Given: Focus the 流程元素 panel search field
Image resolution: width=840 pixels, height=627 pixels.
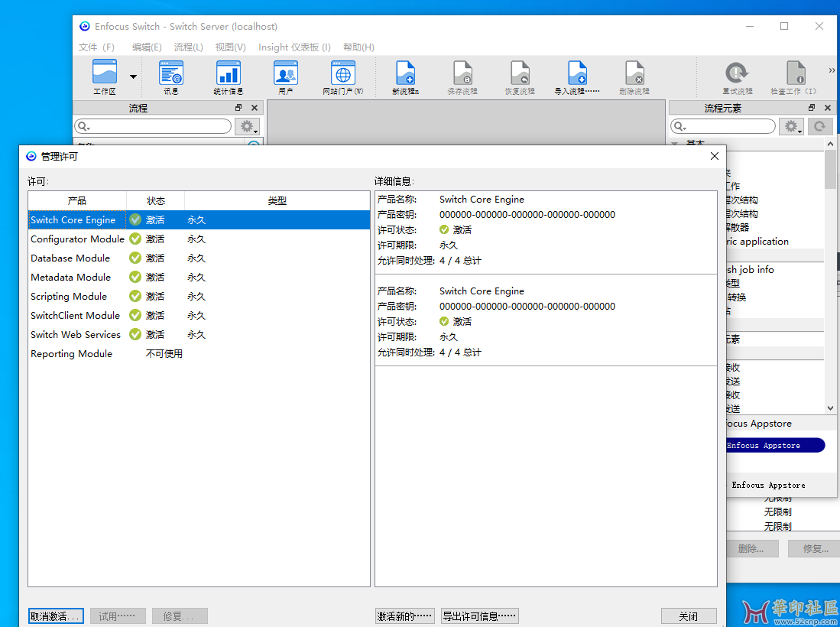Looking at the screenshot, I should (x=723, y=126).
